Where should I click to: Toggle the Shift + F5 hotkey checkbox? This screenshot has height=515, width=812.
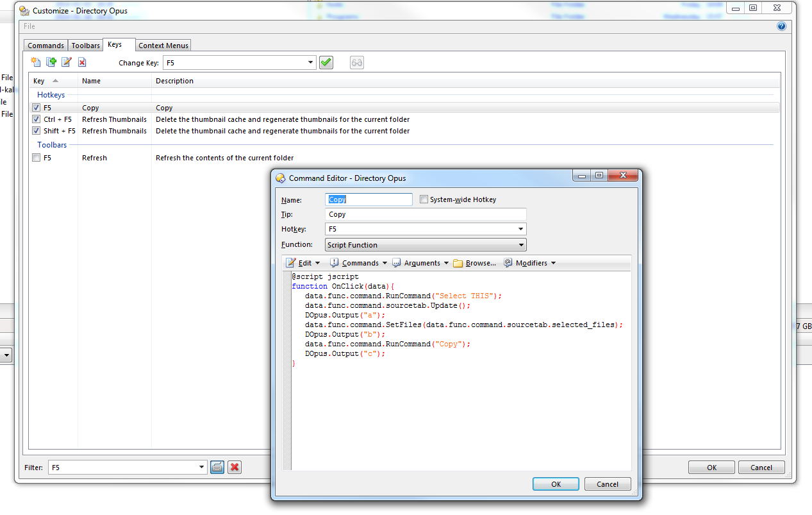point(37,131)
